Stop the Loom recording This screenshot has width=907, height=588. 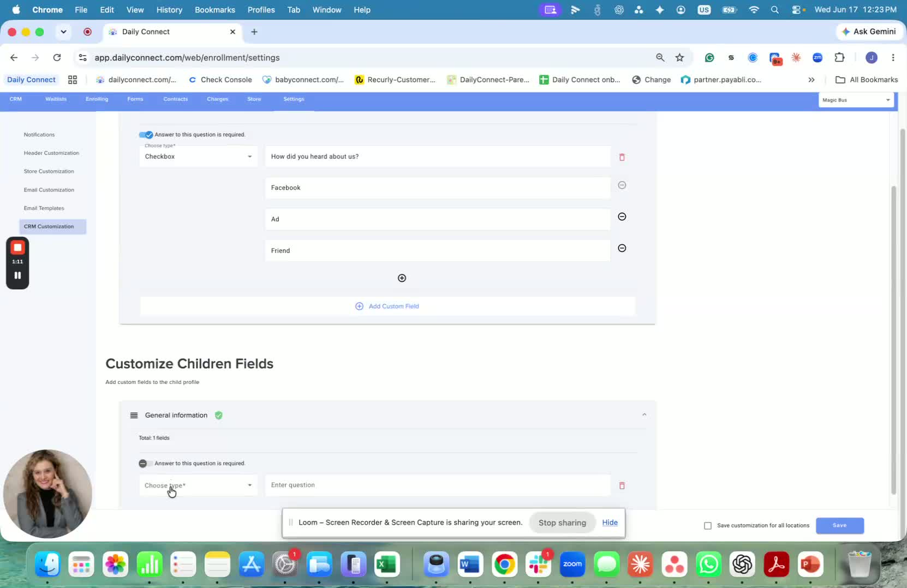(x=17, y=248)
